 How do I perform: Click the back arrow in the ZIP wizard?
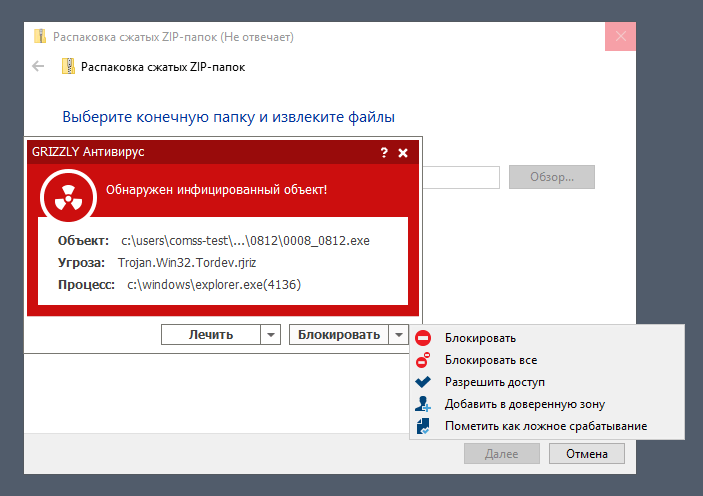[38, 66]
